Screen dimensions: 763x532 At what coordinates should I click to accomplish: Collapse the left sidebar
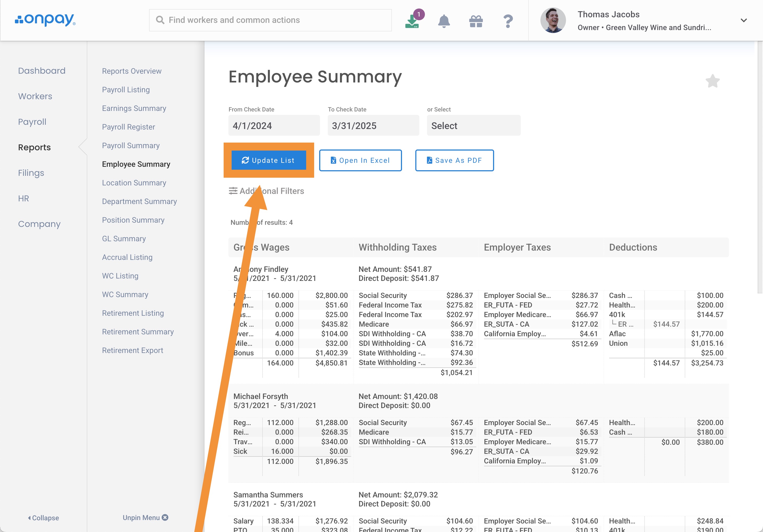(43, 518)
